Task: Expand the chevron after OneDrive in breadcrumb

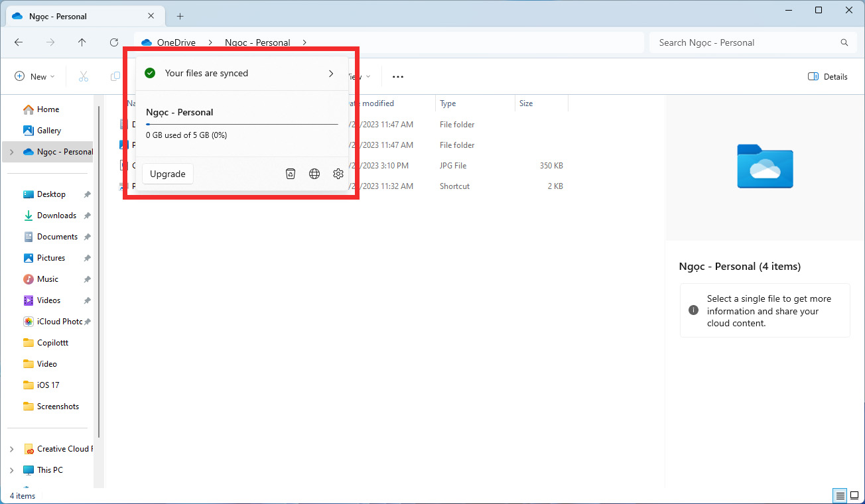Action: tap(210, 42)
